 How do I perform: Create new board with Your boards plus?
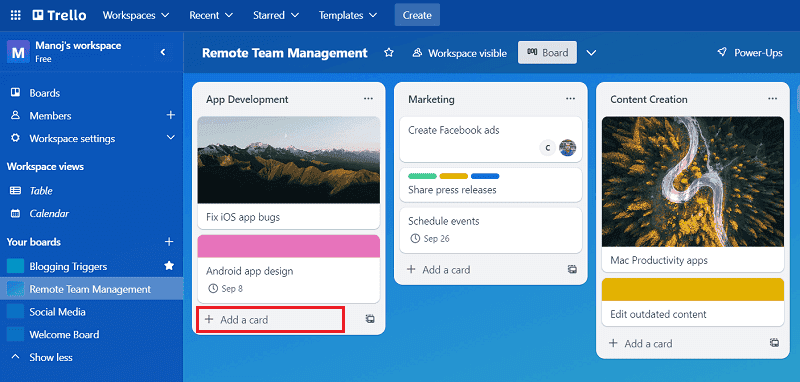point(169,242)
